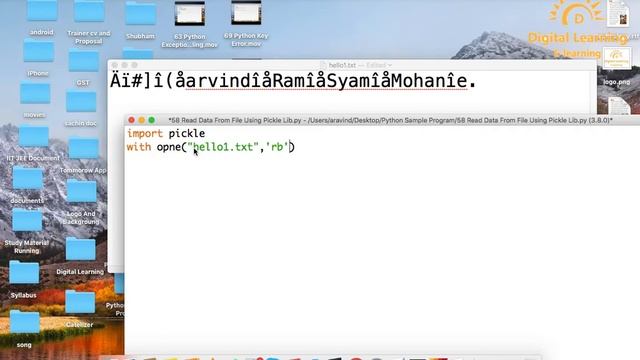Open the Digital Learning folder
640x360 pixels.
pyautogui.click(x=80, y=249)
